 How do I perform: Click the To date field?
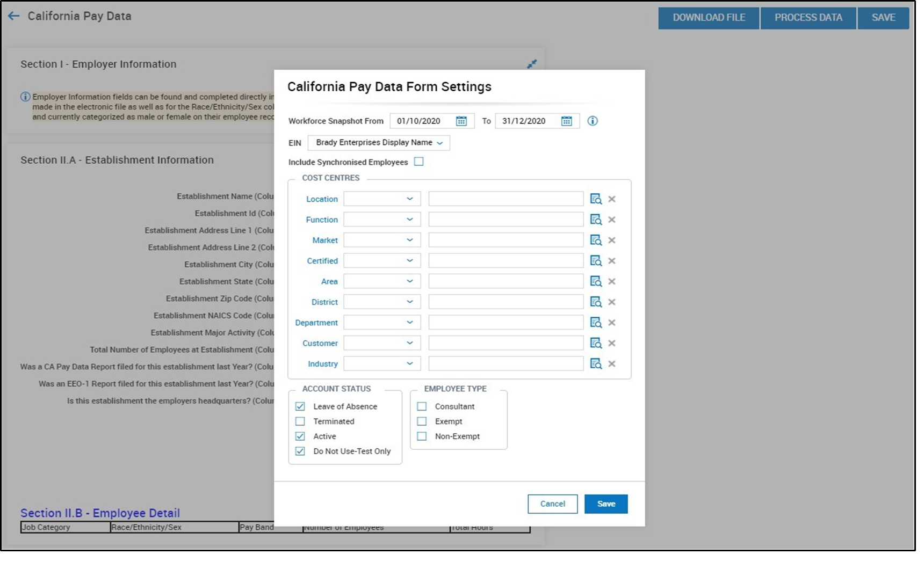[x=537, y=121]
